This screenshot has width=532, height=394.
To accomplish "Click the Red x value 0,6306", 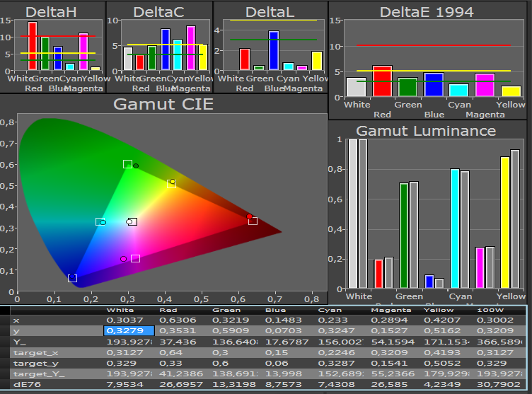I will tap(178, 320).
